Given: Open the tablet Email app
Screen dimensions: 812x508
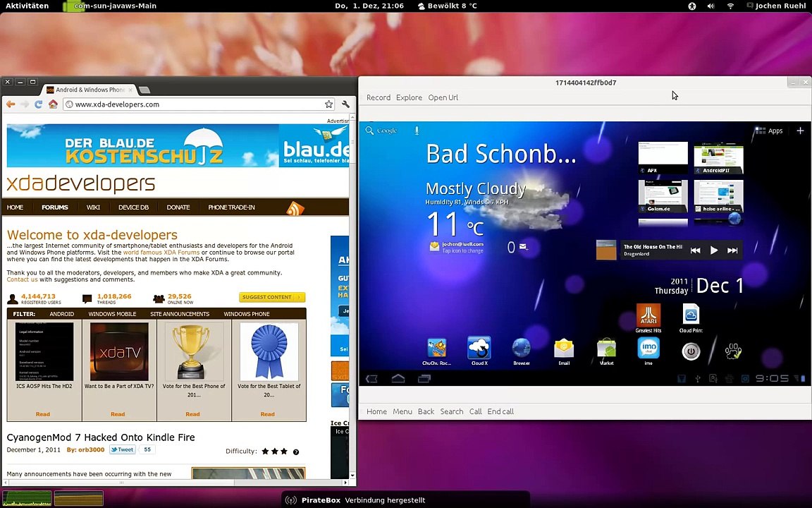Looking at the screenshot, I should pos(564,351).
